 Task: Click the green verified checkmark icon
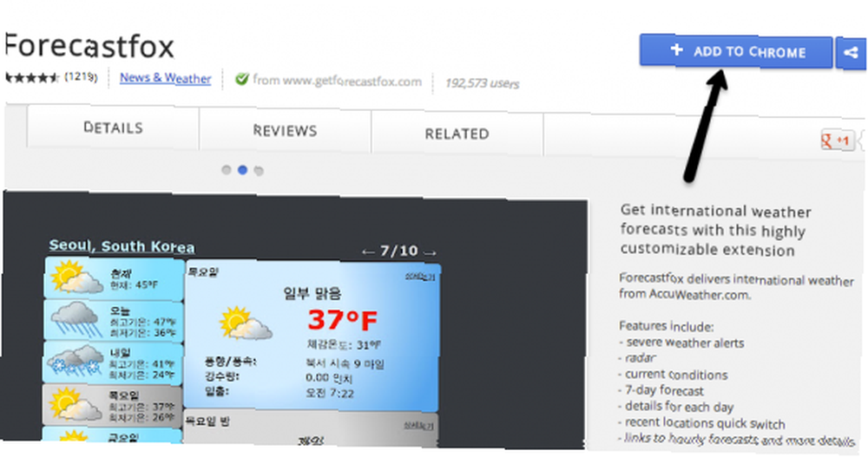(x=241, y=79)
